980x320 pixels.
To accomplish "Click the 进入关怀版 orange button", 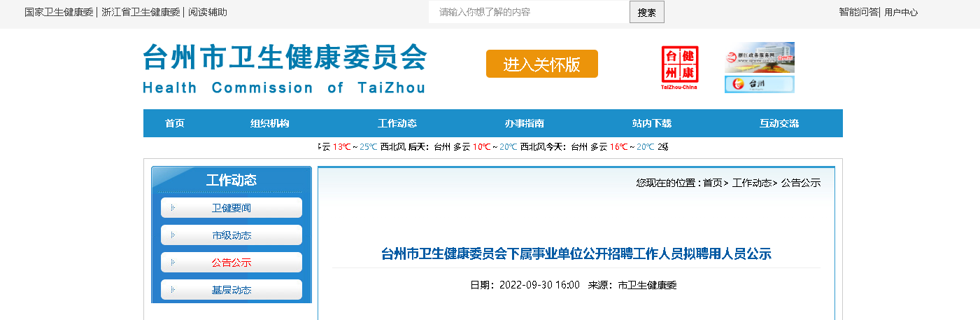I will coord(542,64).
